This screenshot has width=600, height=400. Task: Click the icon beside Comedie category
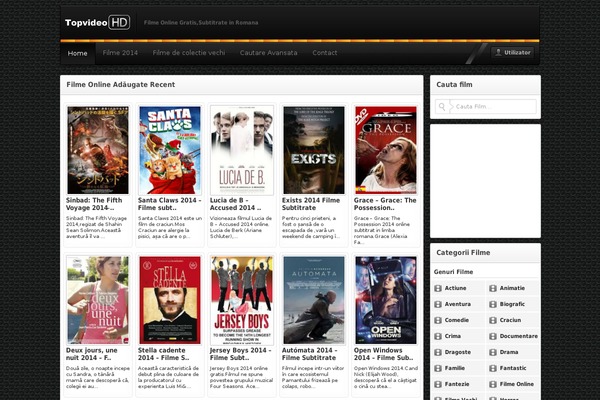coord(438,320)
